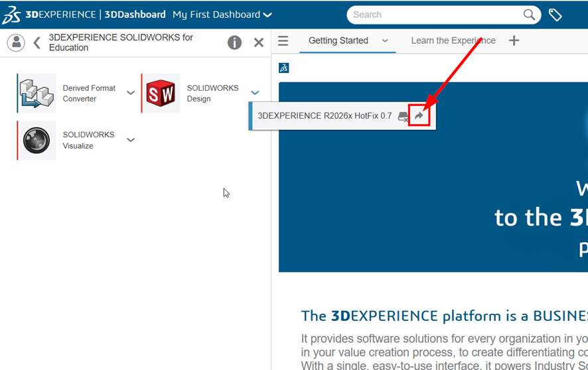Open the user profile icon
This screenshot has height=370, width=588.
(16, 42)
